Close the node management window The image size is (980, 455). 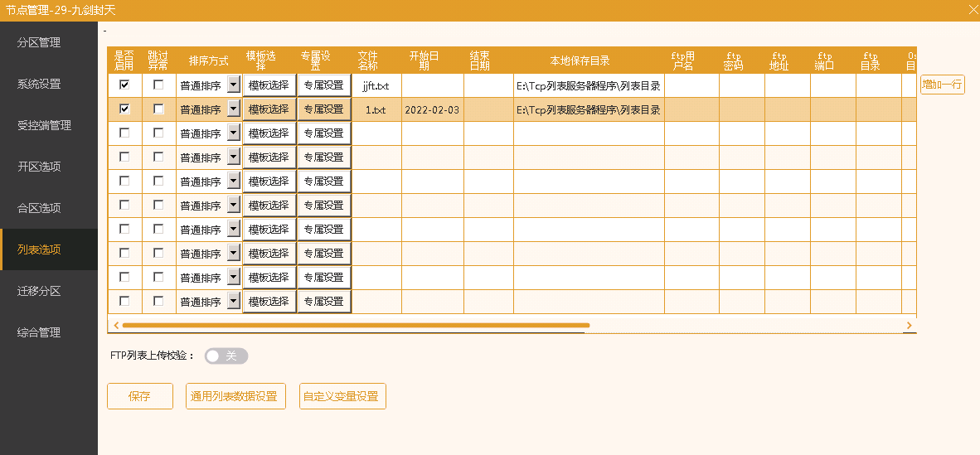coord(973,10)
